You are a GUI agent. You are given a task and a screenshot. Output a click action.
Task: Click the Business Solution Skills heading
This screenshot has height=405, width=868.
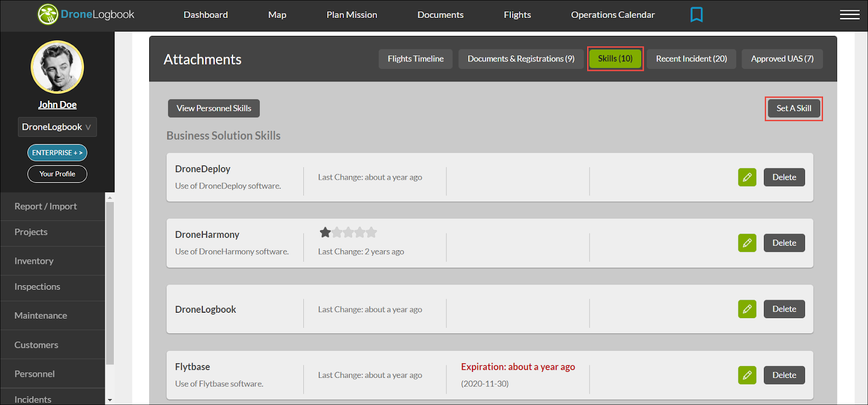tap(224, 136)
